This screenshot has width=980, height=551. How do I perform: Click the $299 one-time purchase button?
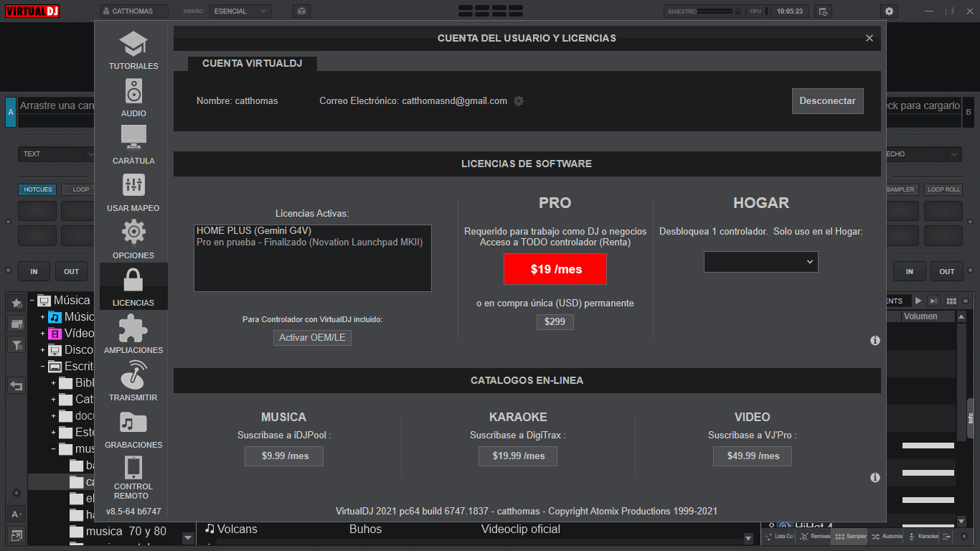tap(555, 321)
